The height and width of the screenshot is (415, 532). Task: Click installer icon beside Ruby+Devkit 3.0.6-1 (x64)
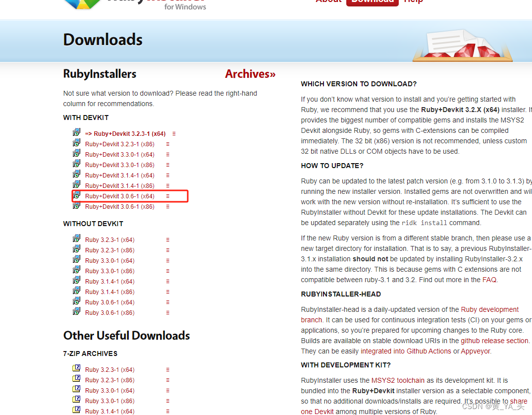[76, 195]
